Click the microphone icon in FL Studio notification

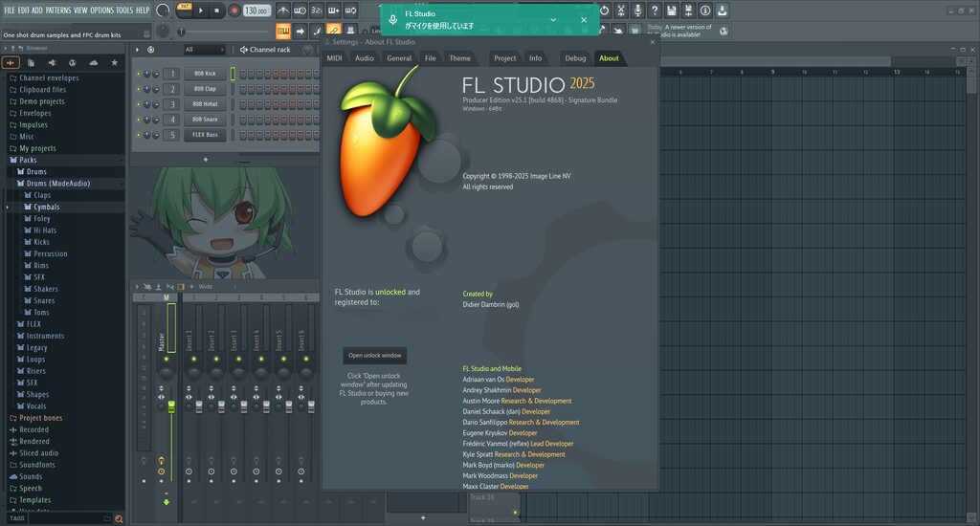(393, 19)
